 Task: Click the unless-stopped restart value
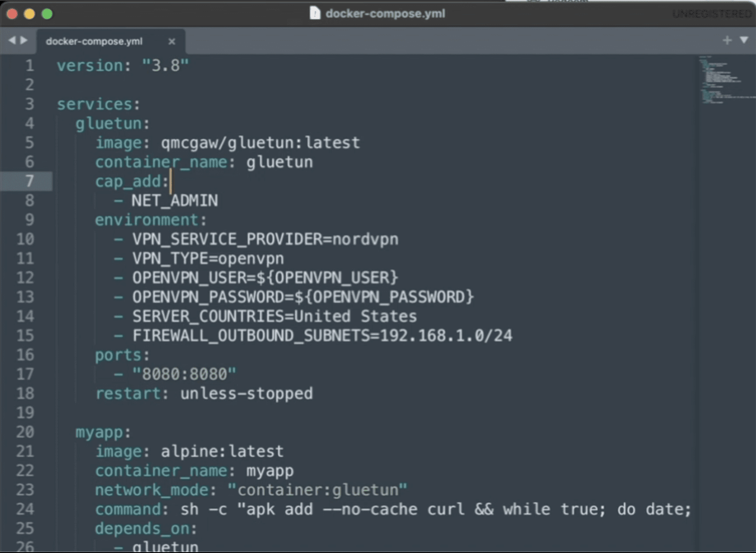point(246,394)
